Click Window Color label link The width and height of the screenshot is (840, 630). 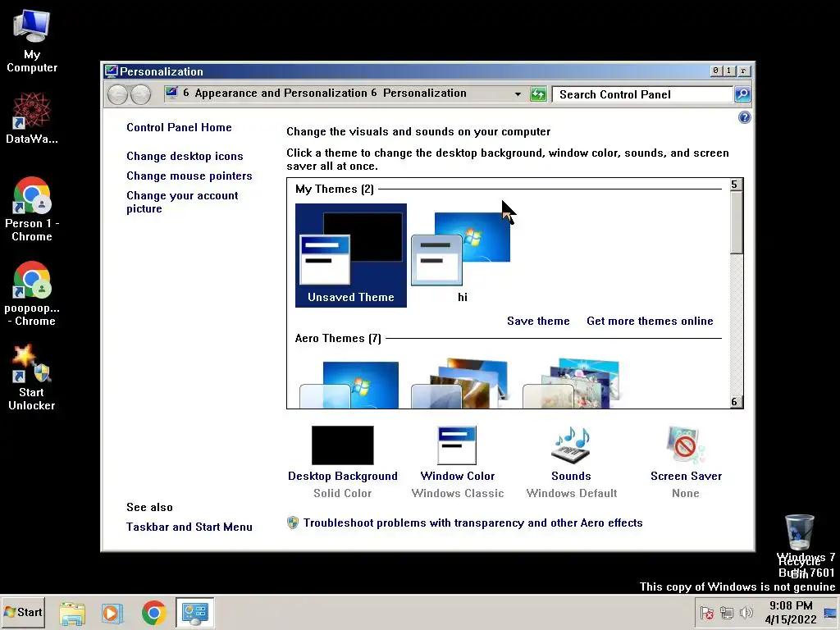(x=458, y=477)
